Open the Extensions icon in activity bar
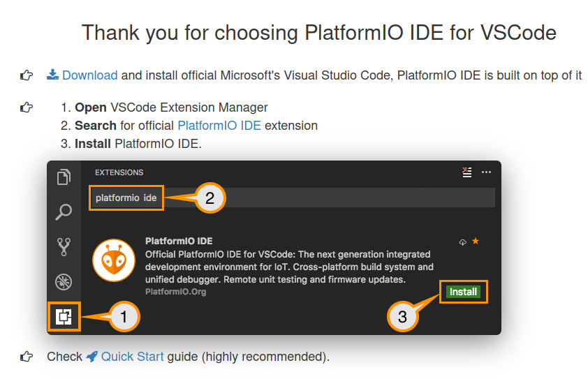The height and width of the screenshot is (379, 588). (64, 317)
